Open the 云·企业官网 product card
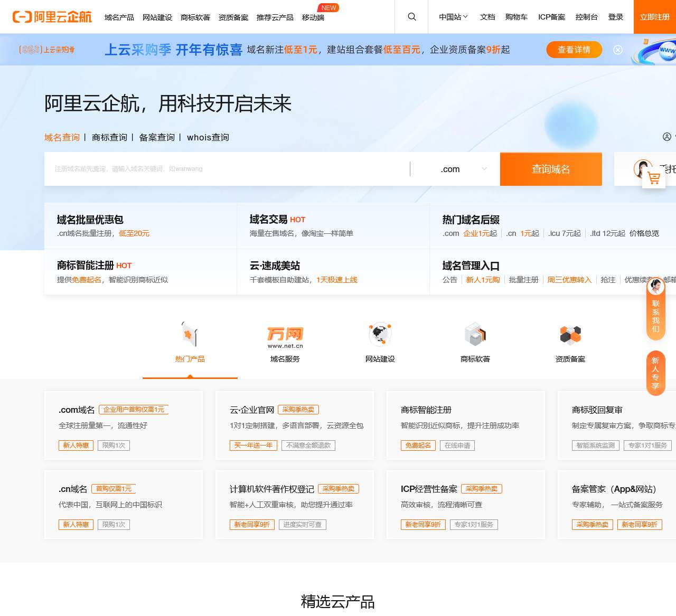Viewport: 676px width, 616px height. pyautogui.click(x=295, y=425)
